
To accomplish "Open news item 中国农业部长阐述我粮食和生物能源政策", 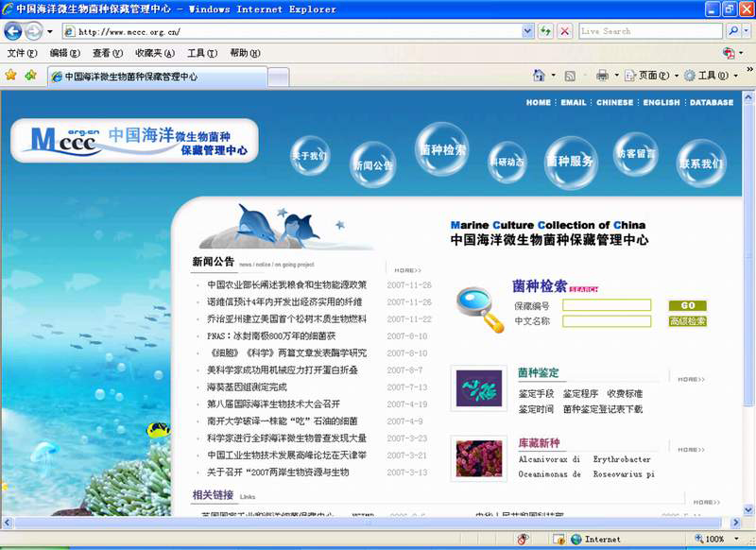I will pyautogui.click(x=287, y=284).
